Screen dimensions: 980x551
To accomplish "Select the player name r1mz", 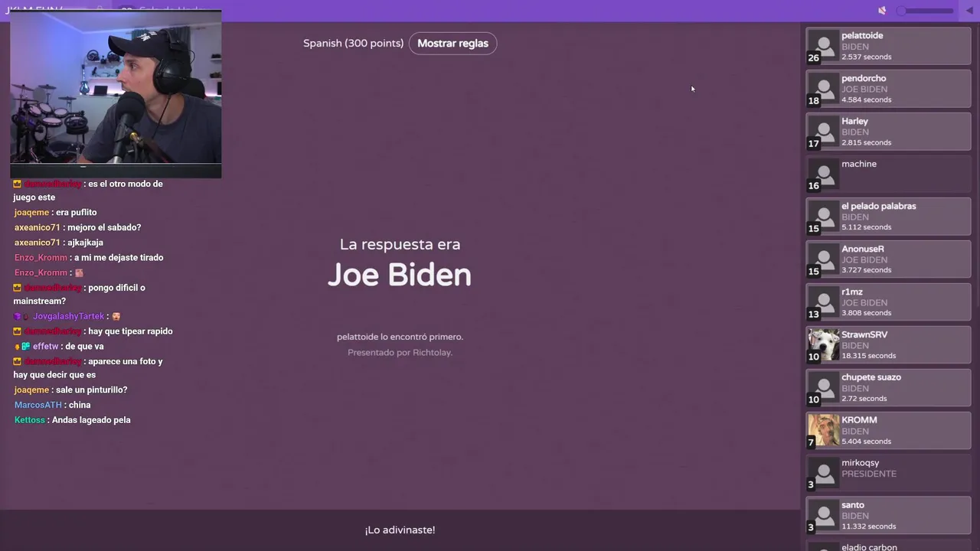I will click(852, 292).
